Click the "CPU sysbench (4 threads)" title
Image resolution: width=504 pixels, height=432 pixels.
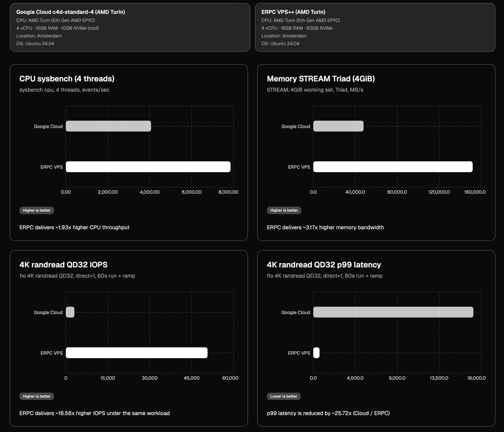coord(67,79)
